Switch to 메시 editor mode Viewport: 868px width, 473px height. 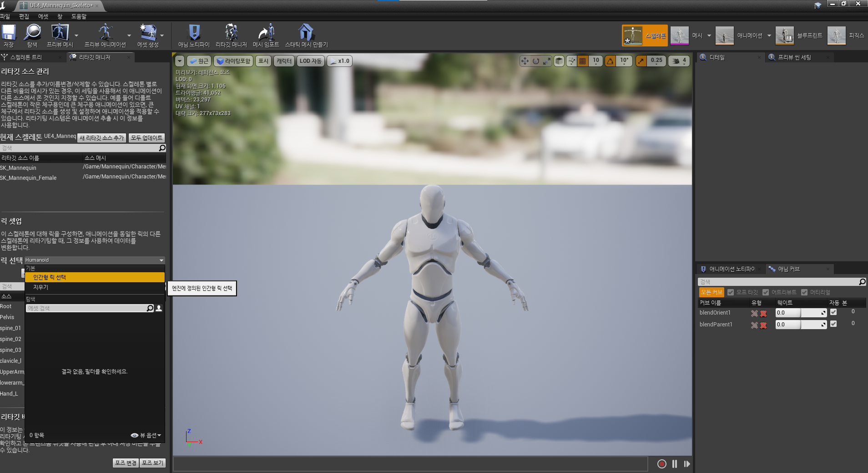[687, 36]
